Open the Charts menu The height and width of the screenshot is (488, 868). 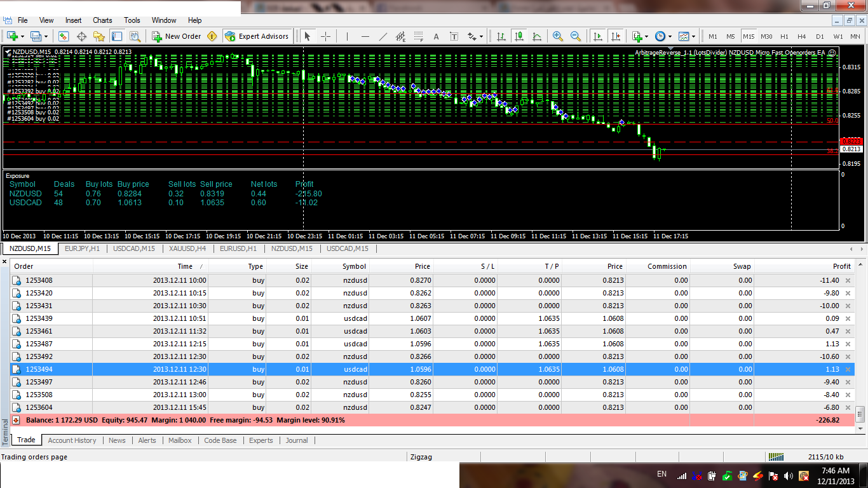click(102, 20)
